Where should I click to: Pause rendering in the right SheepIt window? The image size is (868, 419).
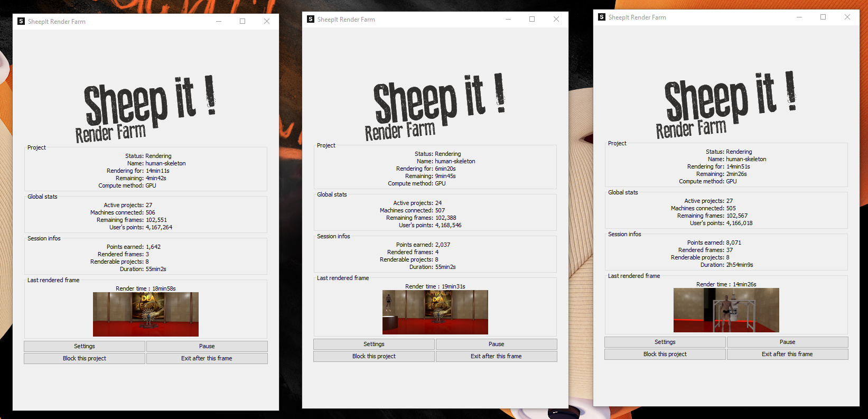tap(788, 342)
